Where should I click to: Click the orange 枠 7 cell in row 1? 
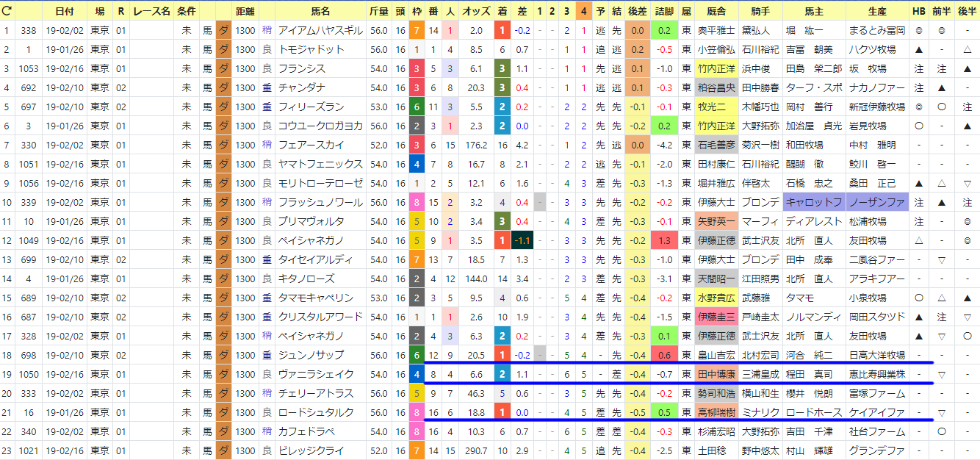[x=417, y=31]
